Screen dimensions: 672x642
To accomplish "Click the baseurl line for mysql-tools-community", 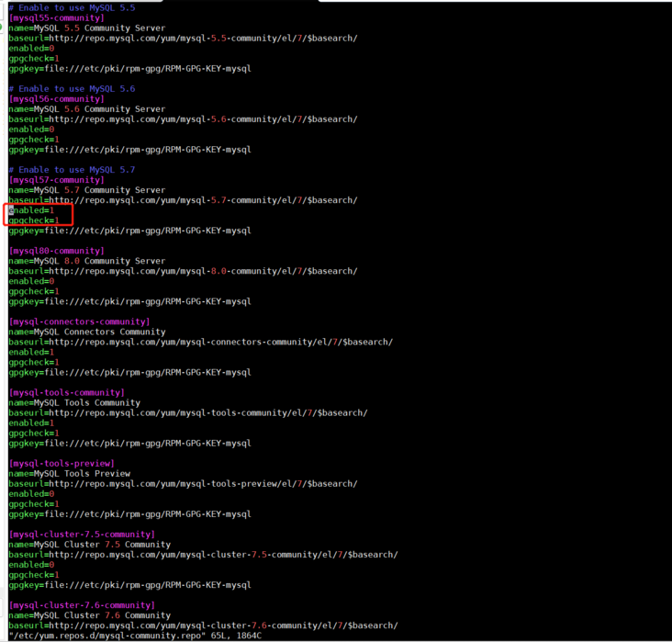I will (x=188, y=413).
